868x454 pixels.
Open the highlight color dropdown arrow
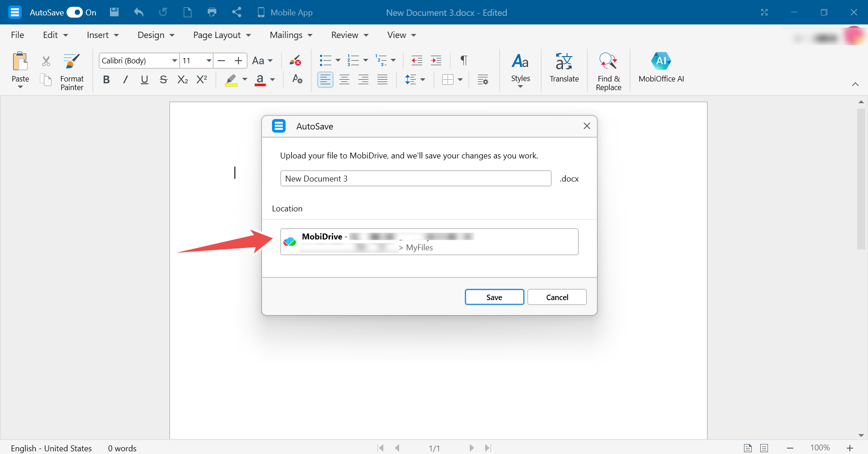245,80
